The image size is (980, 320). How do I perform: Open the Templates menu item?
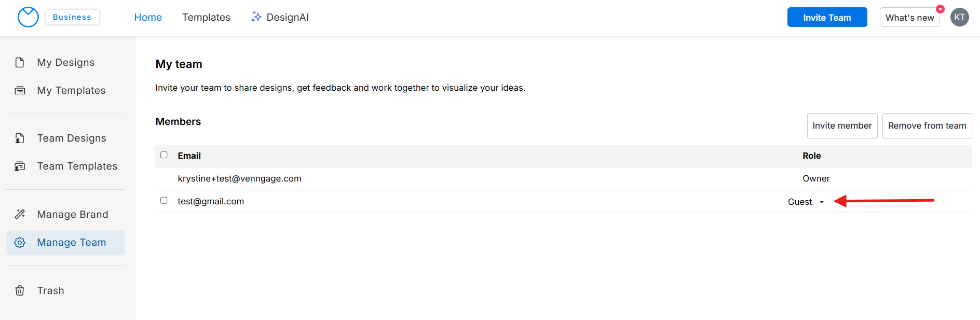coord(206,17)
